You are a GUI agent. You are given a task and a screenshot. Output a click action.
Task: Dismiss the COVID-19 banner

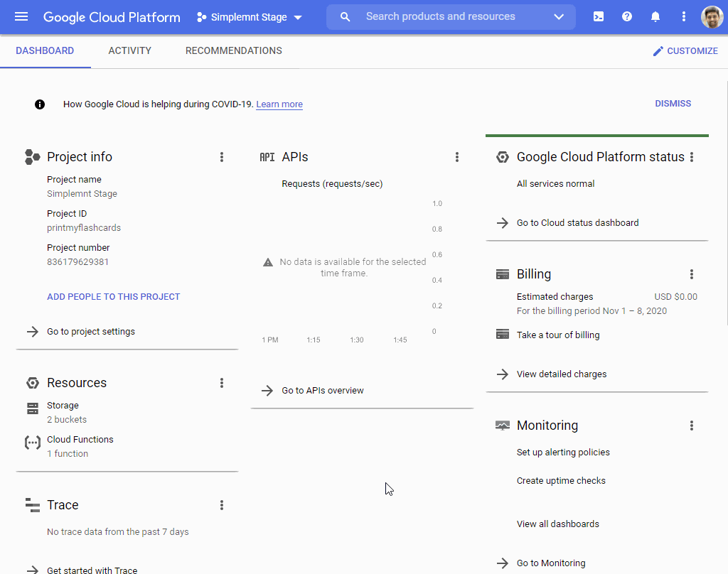[x=673, y=104]
